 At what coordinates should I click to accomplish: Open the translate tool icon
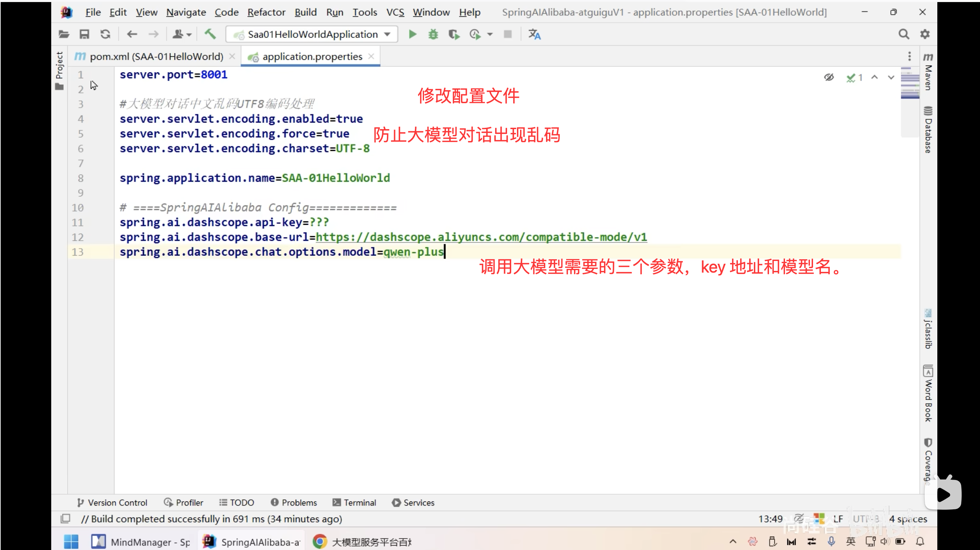click(x=534, y=34)
